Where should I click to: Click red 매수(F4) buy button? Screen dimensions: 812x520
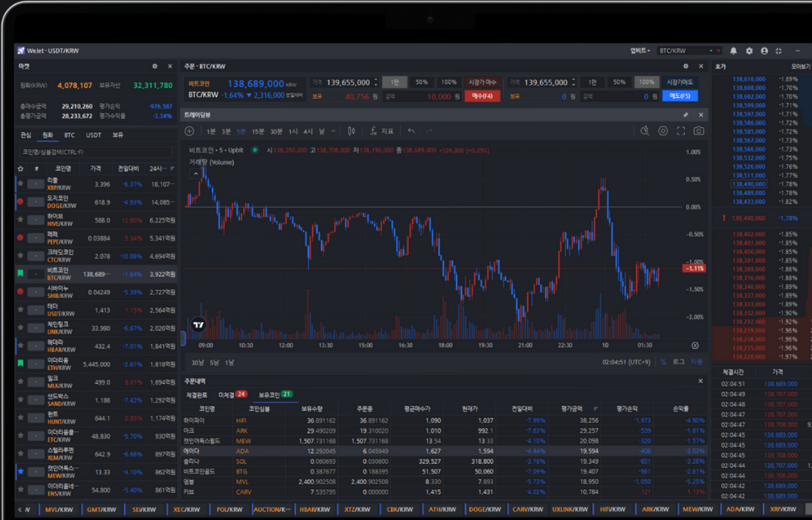click(482, 96)
